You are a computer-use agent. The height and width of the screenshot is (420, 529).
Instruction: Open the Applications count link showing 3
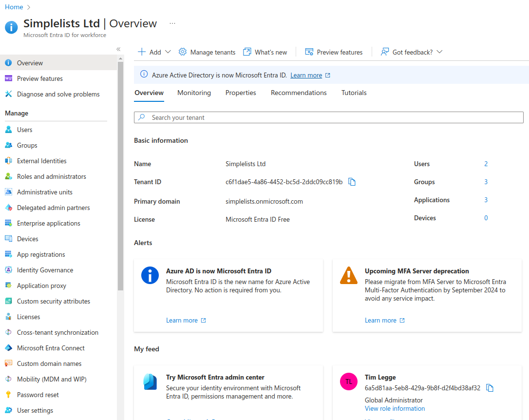(x=486, y=200)
